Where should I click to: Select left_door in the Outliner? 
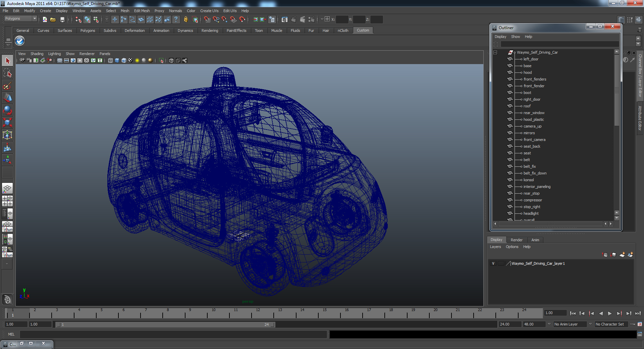point(531,59)
